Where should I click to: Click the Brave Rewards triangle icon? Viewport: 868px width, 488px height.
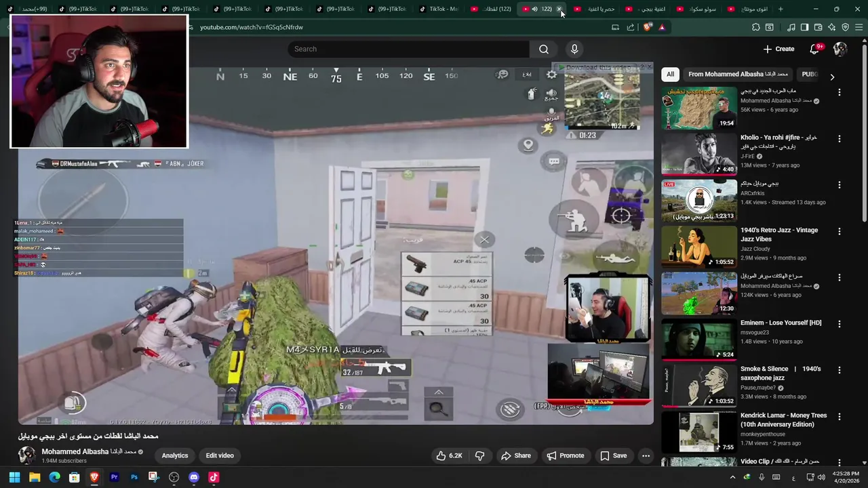point(662,27)
